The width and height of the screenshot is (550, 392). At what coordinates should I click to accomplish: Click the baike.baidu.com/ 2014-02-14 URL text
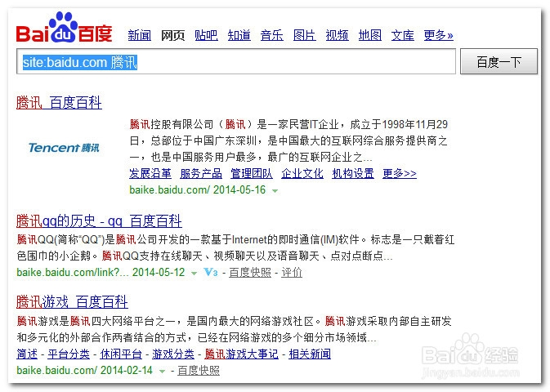(x=84, y=371)
